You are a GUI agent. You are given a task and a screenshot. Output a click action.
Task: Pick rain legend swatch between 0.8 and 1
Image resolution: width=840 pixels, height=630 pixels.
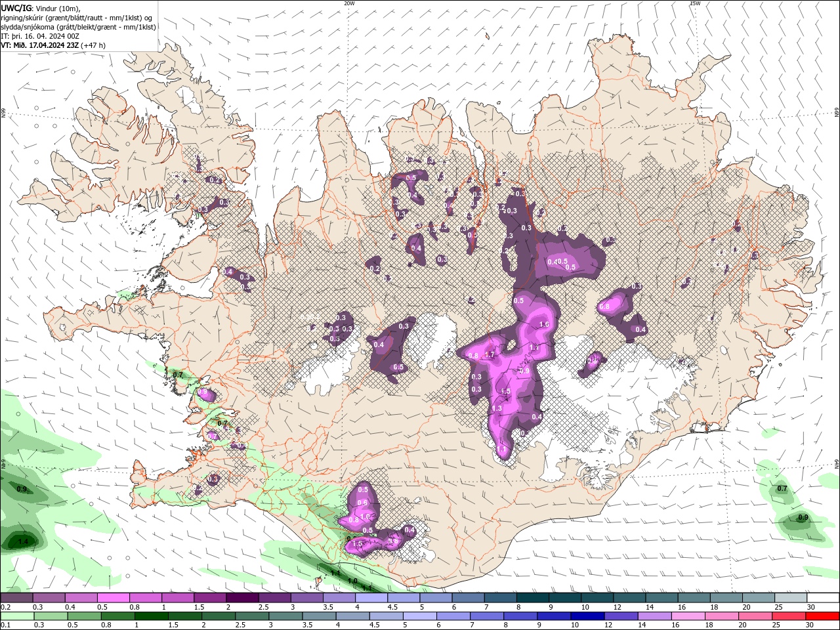point(118,616)
